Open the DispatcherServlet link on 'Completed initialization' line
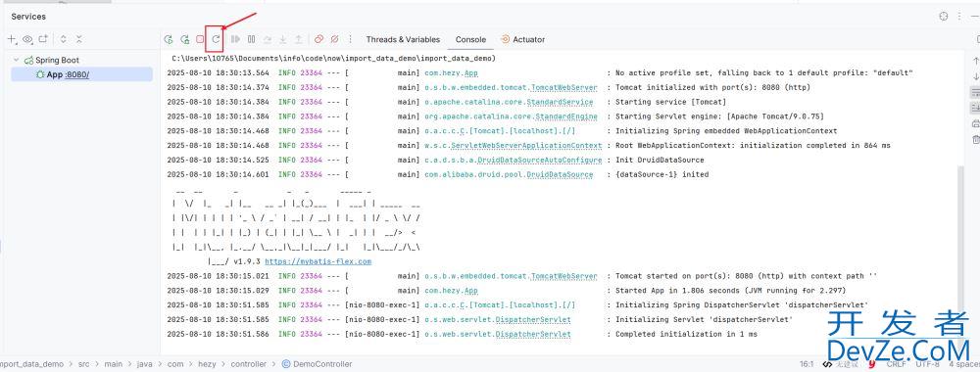980x372 pixels. [532, 334]
